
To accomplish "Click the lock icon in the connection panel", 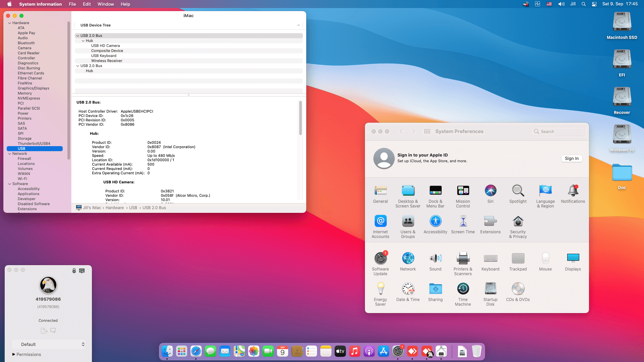I will point(74,270).
